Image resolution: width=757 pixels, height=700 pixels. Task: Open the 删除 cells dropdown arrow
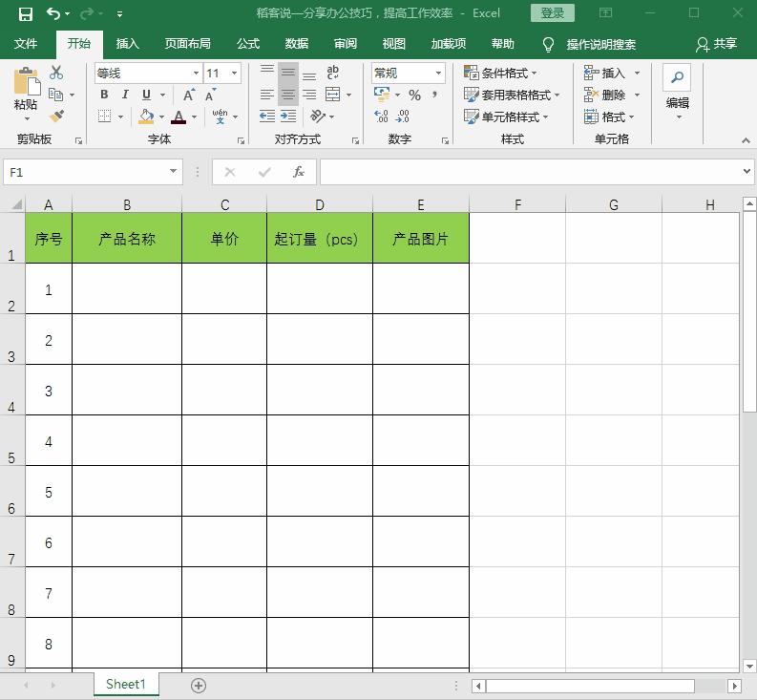pos(637,95)
